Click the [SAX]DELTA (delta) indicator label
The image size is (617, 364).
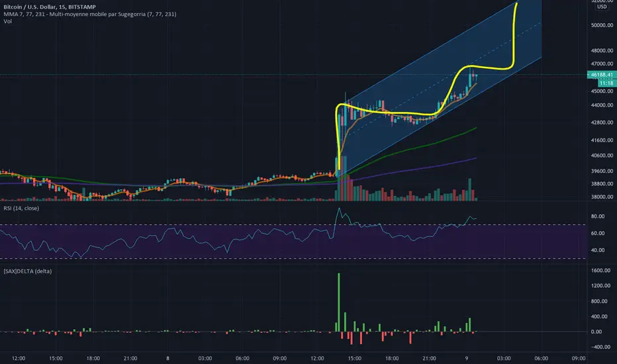(x=28, y=271)
